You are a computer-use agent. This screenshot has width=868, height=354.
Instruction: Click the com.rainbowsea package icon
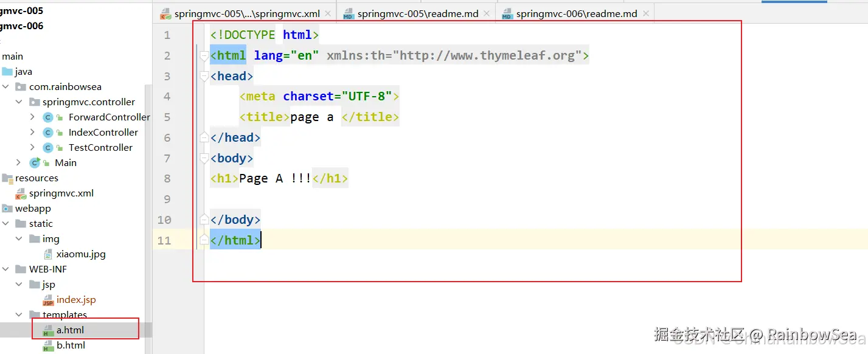coord(21,86)
